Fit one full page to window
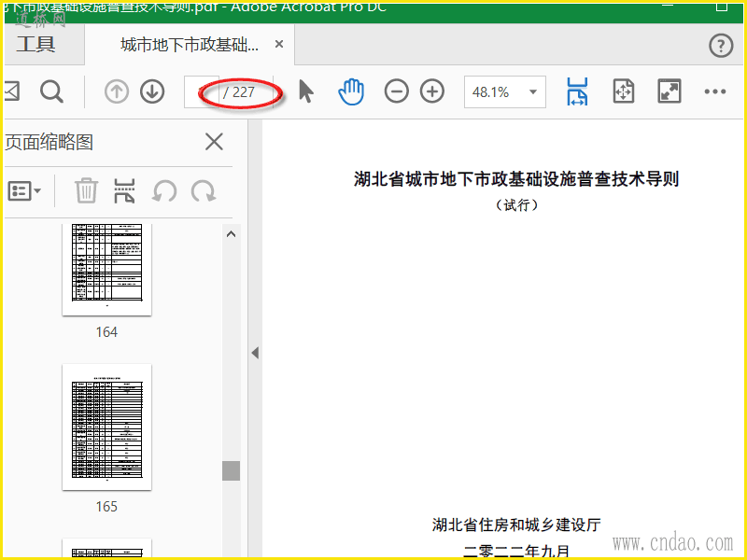The width and height of the screenshot is (747, 560). pyautogui.click(x=624, y=91)
